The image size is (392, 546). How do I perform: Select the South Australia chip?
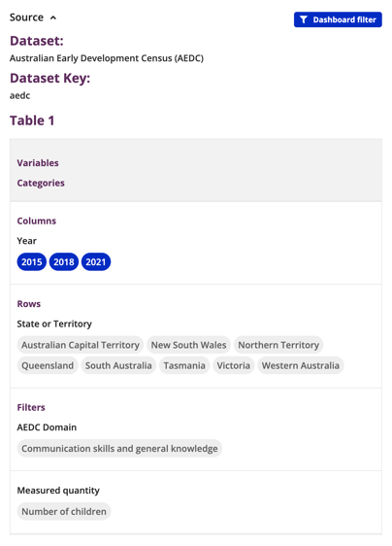click(118, 365)
